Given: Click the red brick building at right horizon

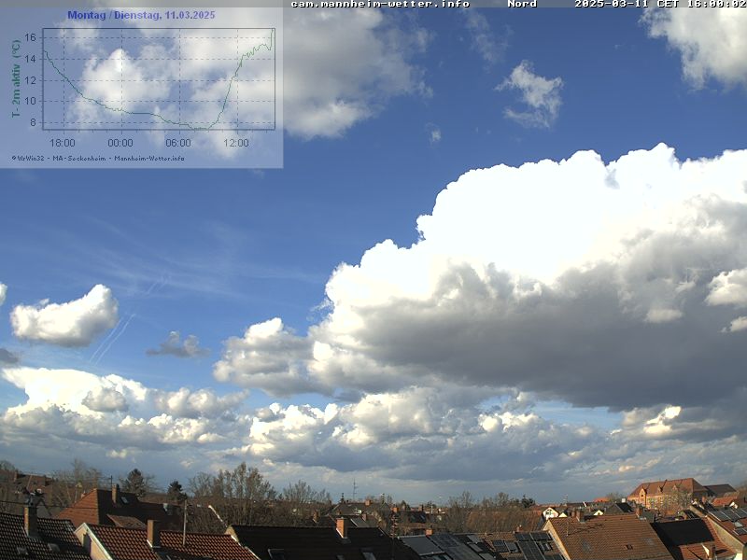Looking at the screenshot, I should (x=667, y=492).
